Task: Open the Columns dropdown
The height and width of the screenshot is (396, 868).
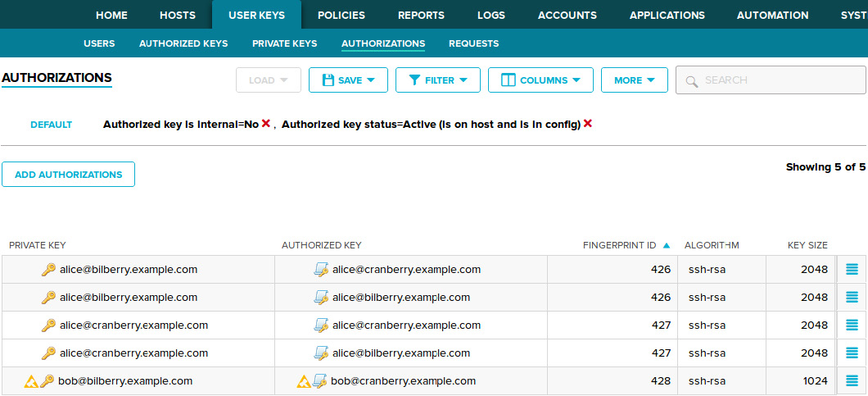Action: click(x=540, y=80)
